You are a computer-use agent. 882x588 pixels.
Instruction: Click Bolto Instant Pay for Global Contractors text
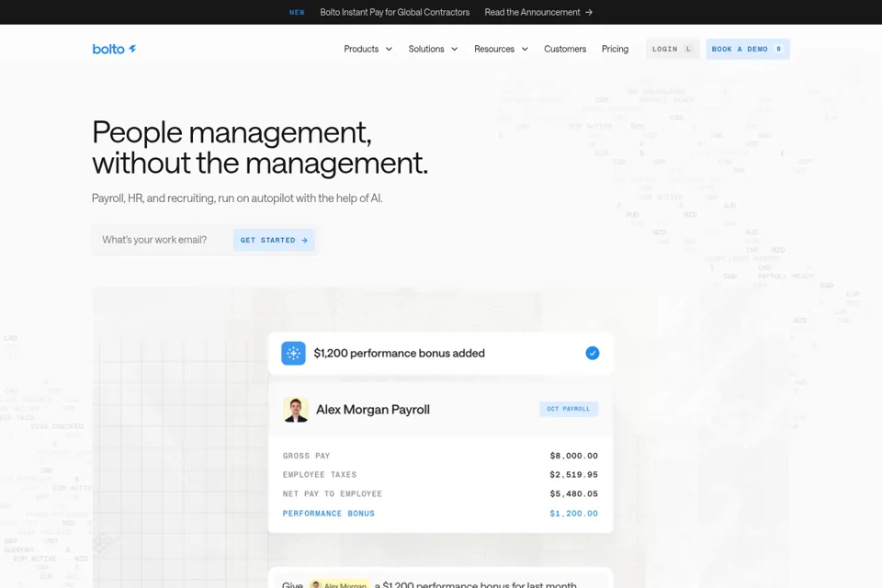pos(395,12)
